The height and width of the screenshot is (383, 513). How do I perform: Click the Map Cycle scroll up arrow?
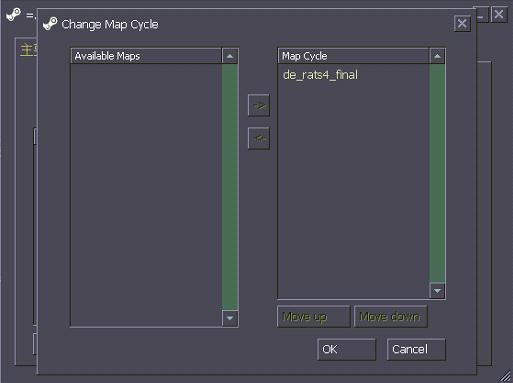(x=437, y=56)
